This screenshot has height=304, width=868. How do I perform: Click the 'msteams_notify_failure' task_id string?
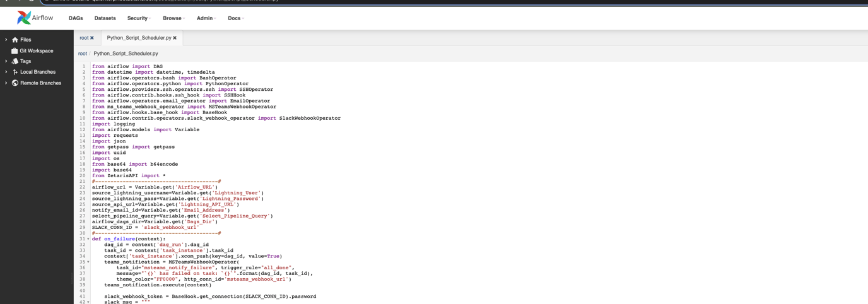pyautogui.click(x=178, y=267)
